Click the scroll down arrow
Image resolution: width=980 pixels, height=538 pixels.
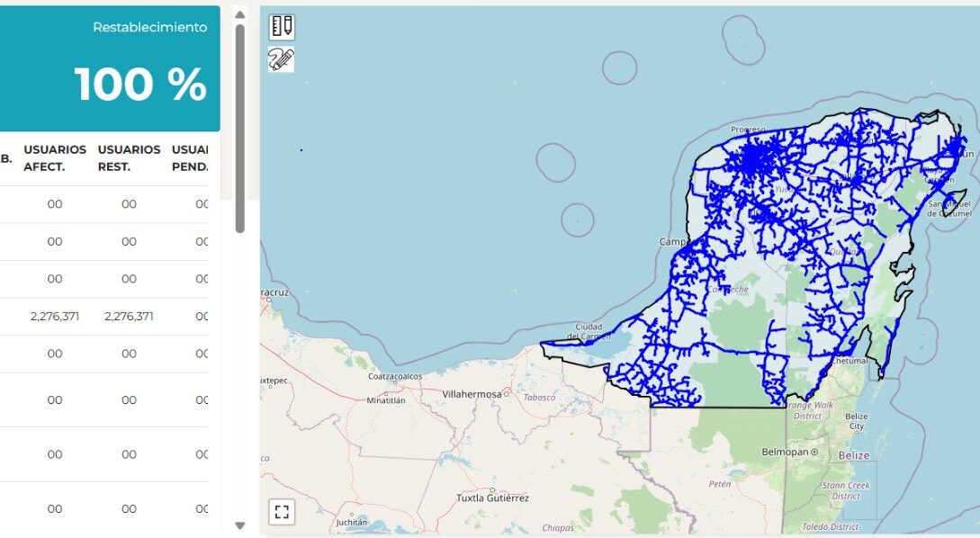click(240, 525)
